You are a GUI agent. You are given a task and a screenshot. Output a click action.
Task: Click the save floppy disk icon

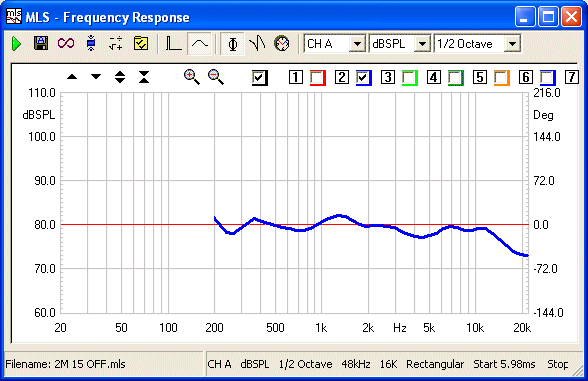tap(41, 44)
